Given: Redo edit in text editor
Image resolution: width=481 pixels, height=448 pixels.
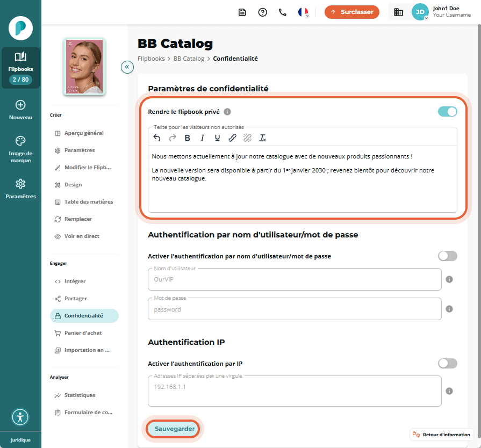Looking at the screenshot, I should (x=173, y=138).
